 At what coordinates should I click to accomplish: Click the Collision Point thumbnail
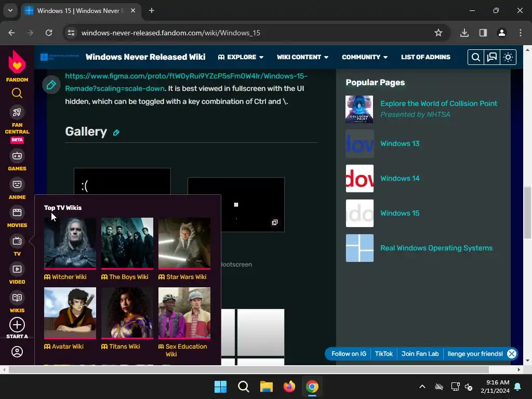coord(360,109)
